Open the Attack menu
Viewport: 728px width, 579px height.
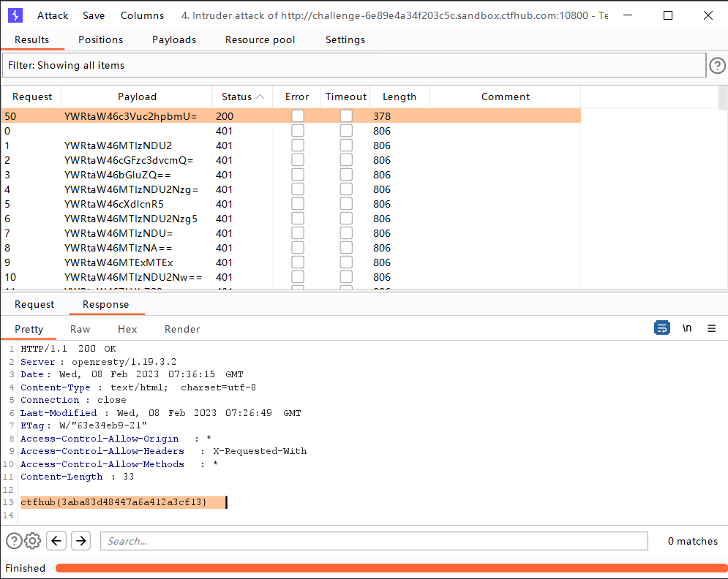coord(53,15)
